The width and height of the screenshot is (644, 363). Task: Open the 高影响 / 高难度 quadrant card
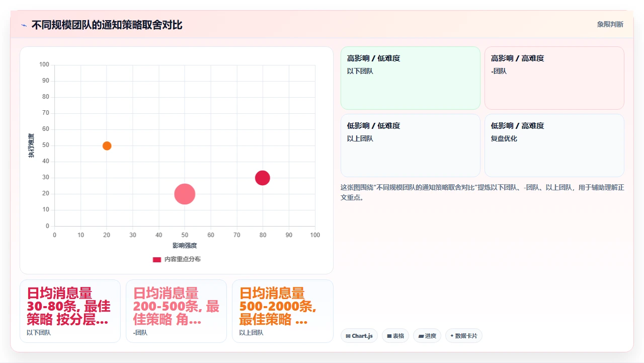(554, 78)
